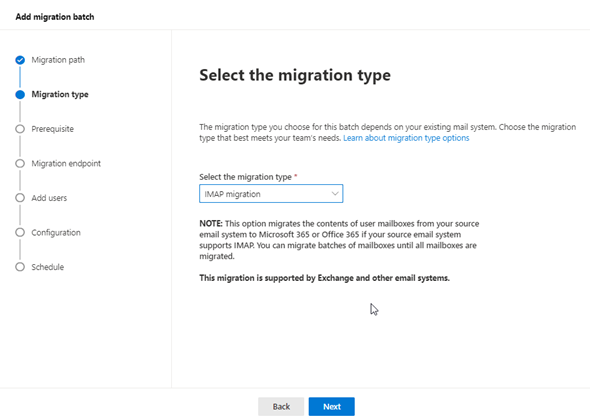611x420 pixels.
Task: Select the Migration endpoint step circle
Action: click(20, 163)
